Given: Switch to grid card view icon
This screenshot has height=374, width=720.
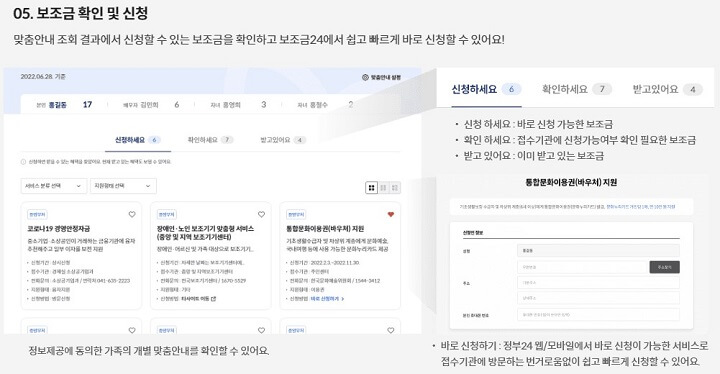Looking at the screenshot, I should coord(371,187).
